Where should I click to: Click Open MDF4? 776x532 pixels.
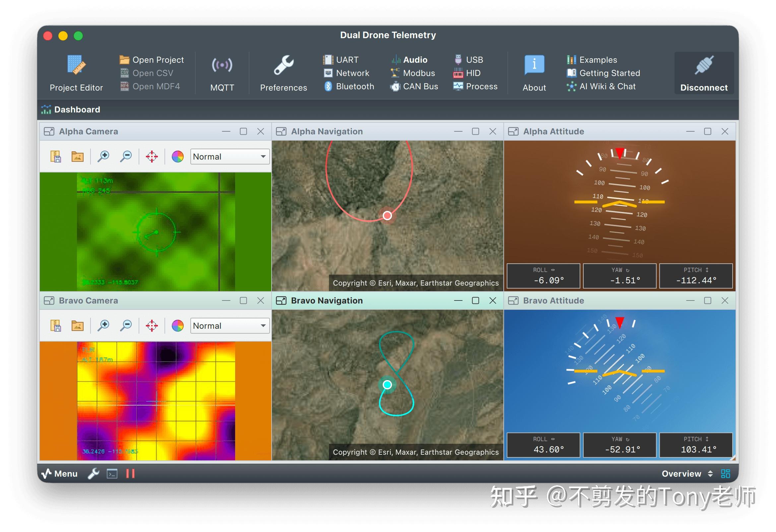pos(150,87)
